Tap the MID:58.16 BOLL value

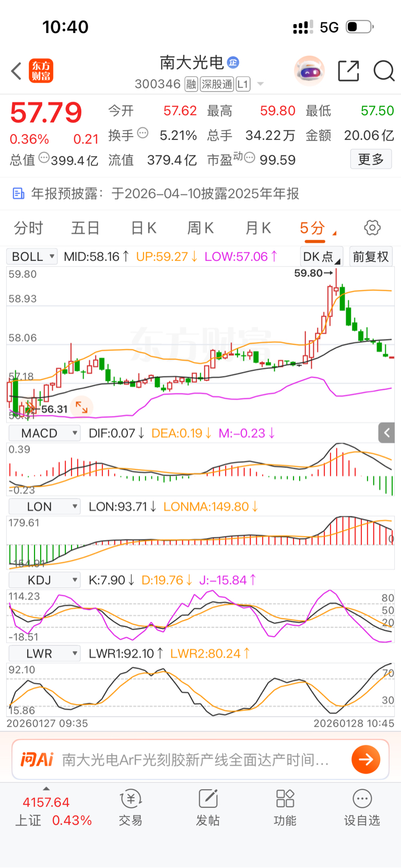click(x=97, y=257)
